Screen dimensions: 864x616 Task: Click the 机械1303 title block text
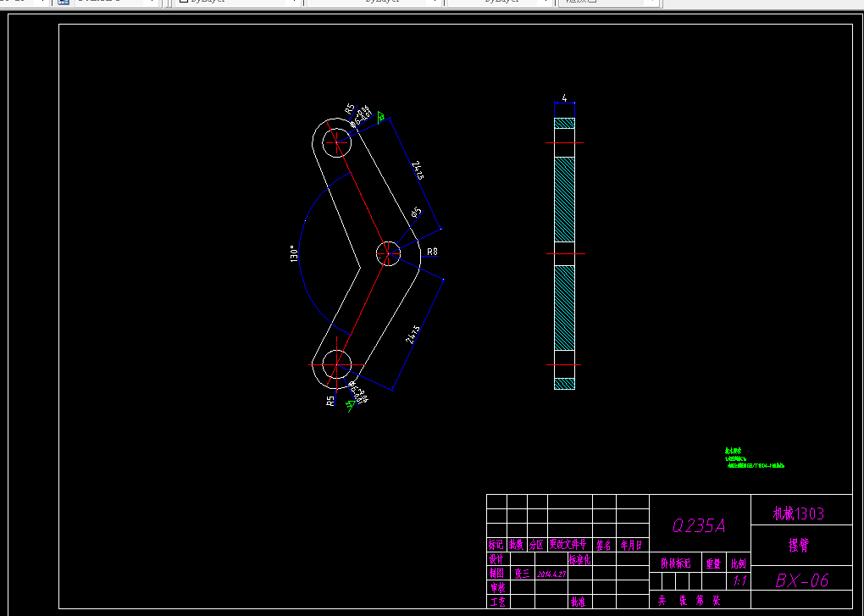[799, 514]
